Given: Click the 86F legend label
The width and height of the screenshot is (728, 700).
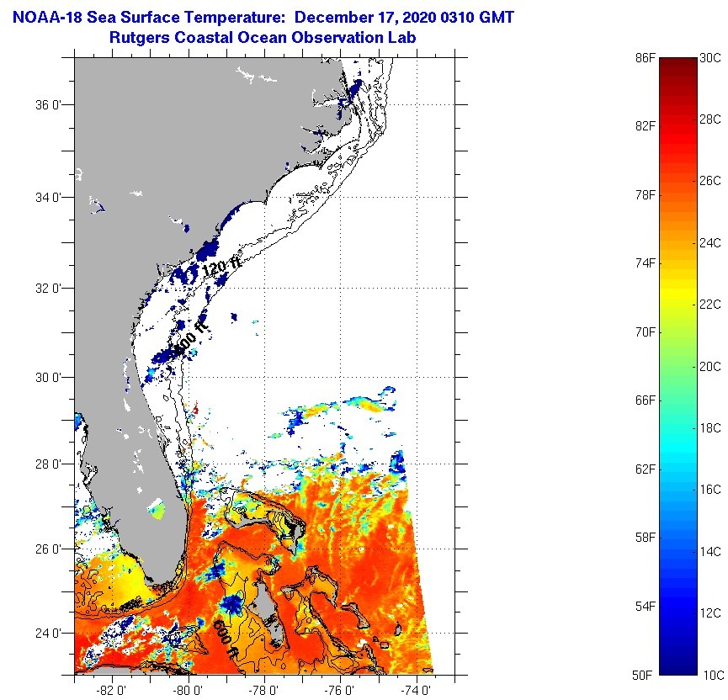Looking at the screenshot, I should click(645, 58).
